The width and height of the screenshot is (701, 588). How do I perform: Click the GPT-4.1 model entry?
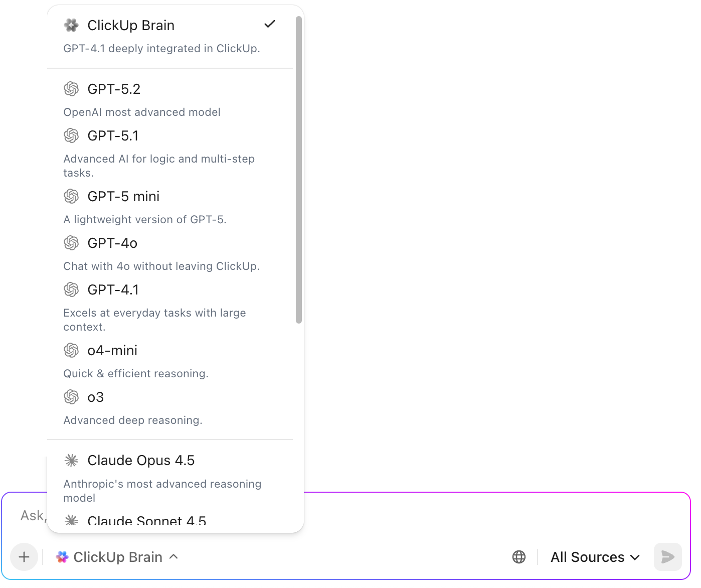(113, 289)
